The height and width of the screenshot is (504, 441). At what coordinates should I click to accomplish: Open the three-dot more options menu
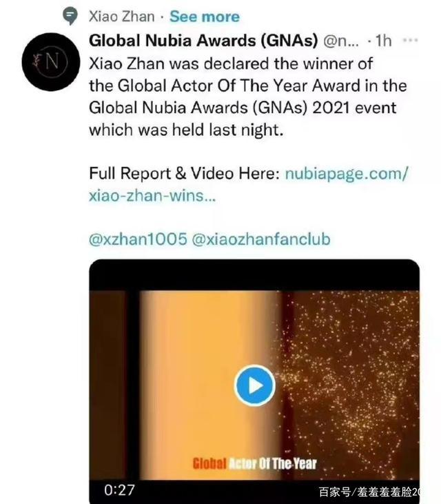pos(410,40)
